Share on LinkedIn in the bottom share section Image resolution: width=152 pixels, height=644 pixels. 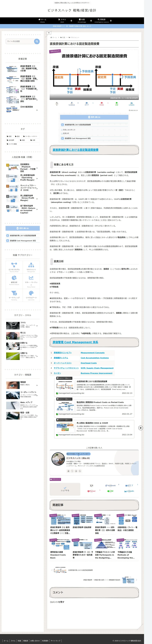[x=129, y=491]
